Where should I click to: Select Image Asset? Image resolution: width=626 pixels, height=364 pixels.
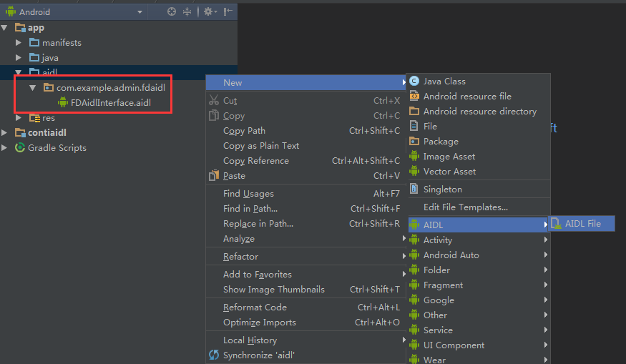click(x=479, y=157)
